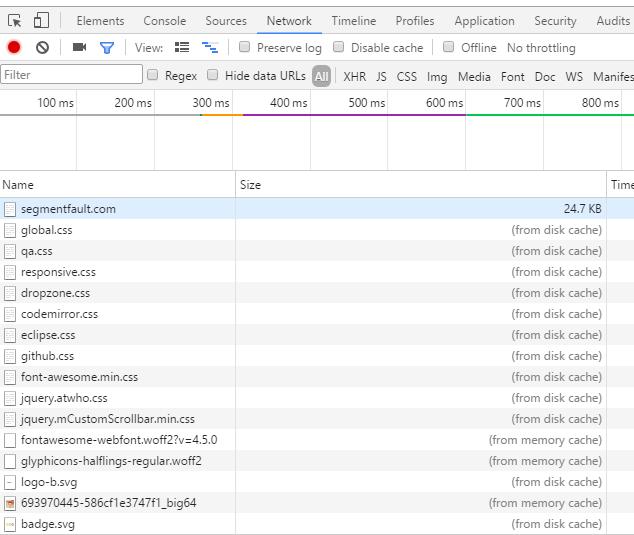634x535 pixels.
Task: Tick the Offline checkbox
Action: click(x=449, y=47)
